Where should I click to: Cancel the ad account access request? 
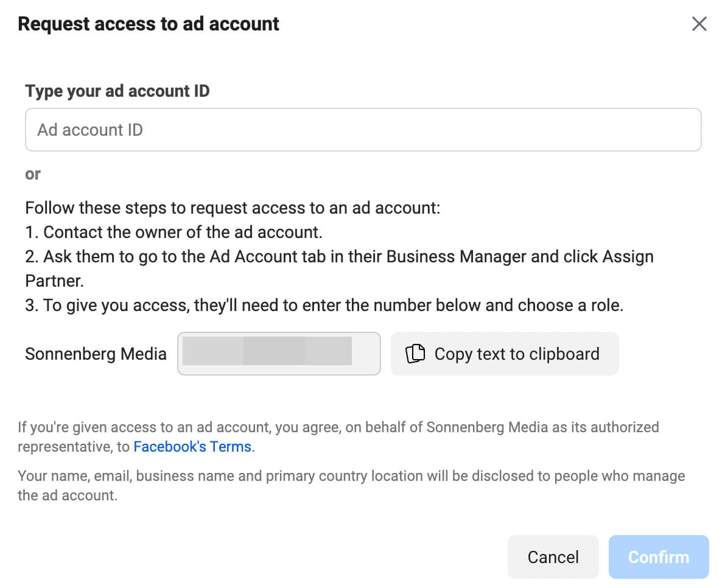[553, 557]
